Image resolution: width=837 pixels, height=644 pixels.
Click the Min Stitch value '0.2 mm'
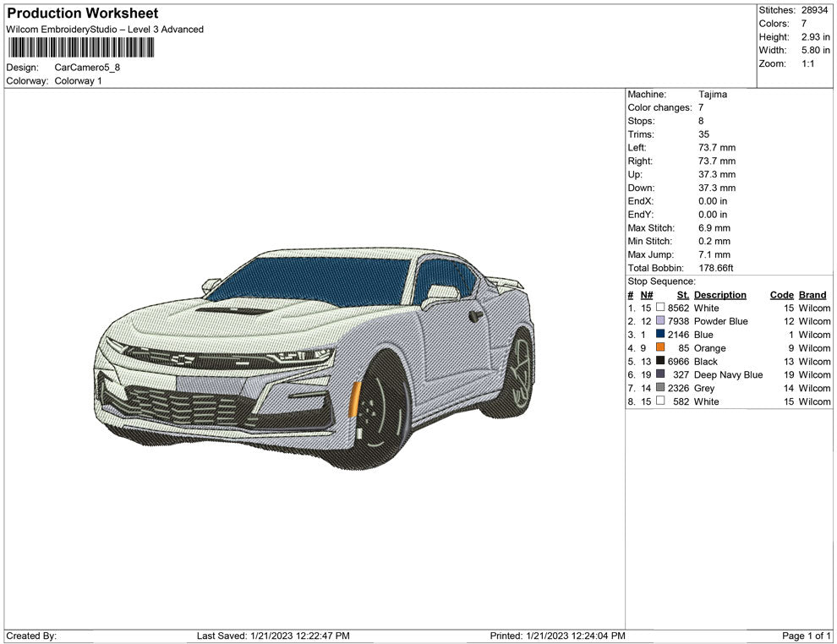coord(714,241)
